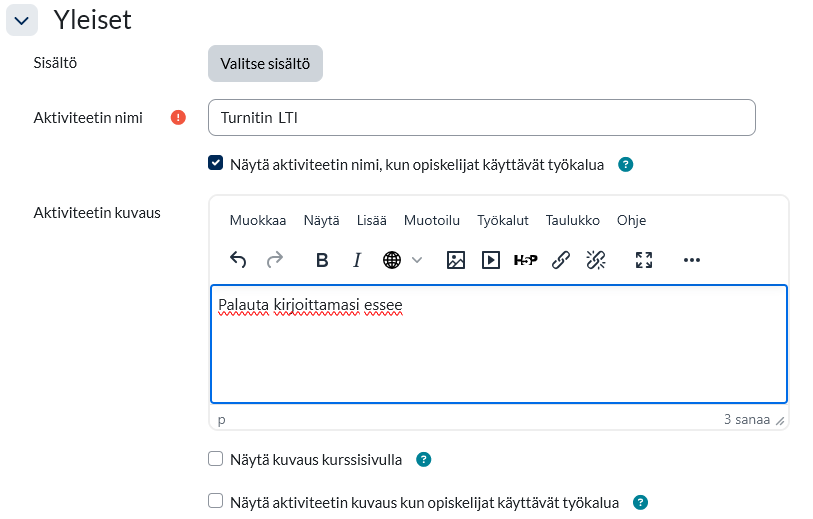Open the Taulukko menu
The image size is (813, 519).
572,221
